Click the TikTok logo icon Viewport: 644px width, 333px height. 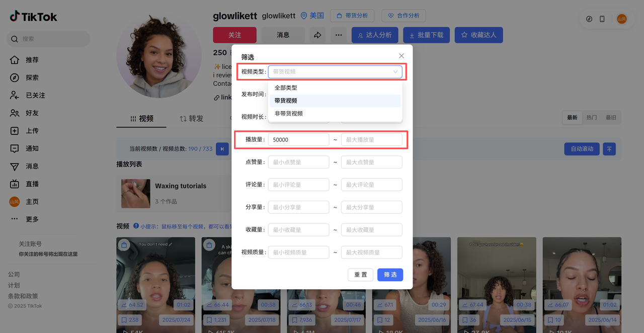(x=15, y=16)
